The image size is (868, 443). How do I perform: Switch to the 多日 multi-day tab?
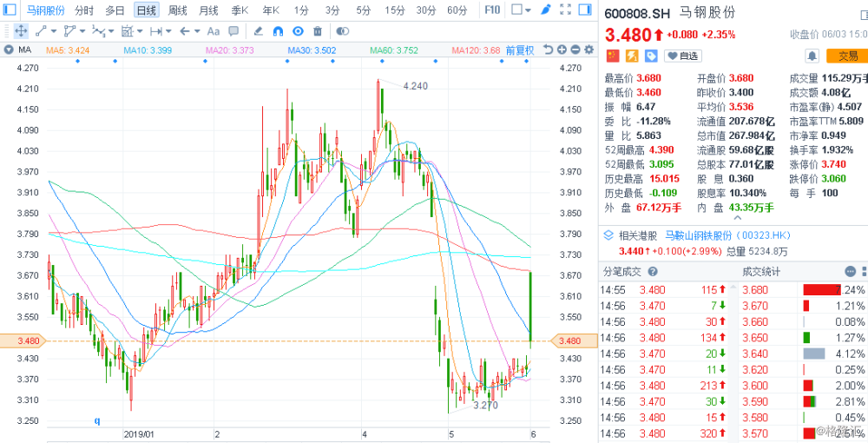(115, 10)
